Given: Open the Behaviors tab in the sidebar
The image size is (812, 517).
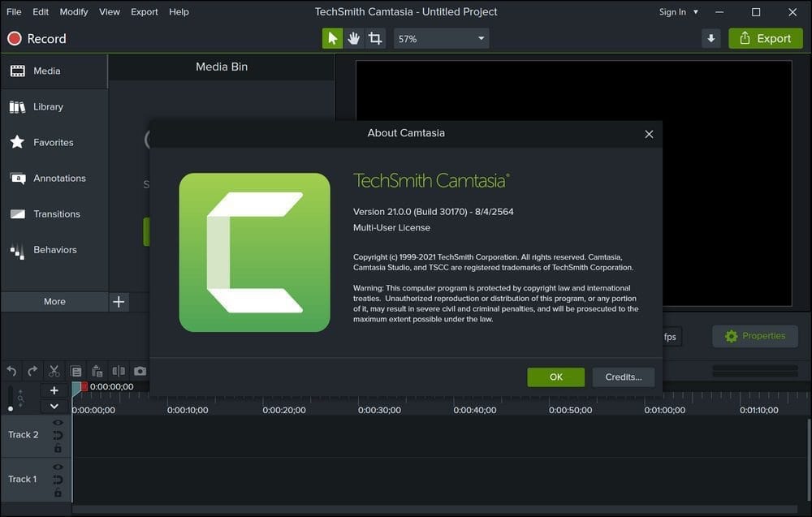Looking at the screenshot, I should tap(54, 249).
